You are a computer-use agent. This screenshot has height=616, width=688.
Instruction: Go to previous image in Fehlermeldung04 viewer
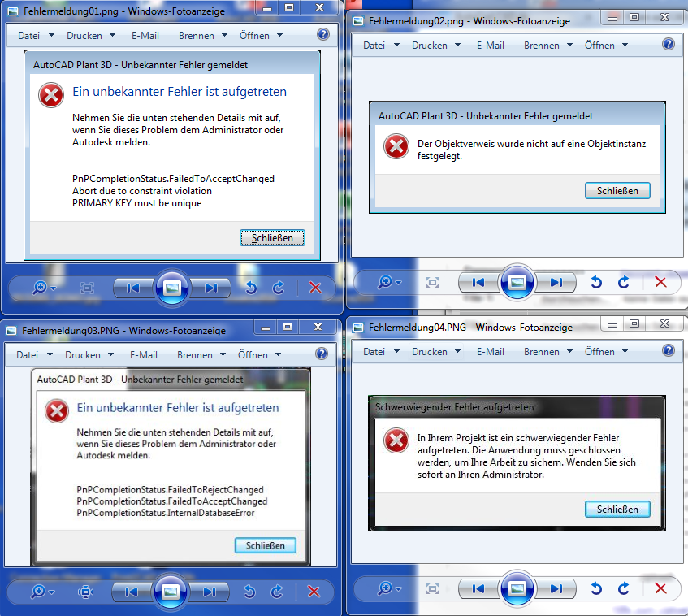tap(478, 589)
